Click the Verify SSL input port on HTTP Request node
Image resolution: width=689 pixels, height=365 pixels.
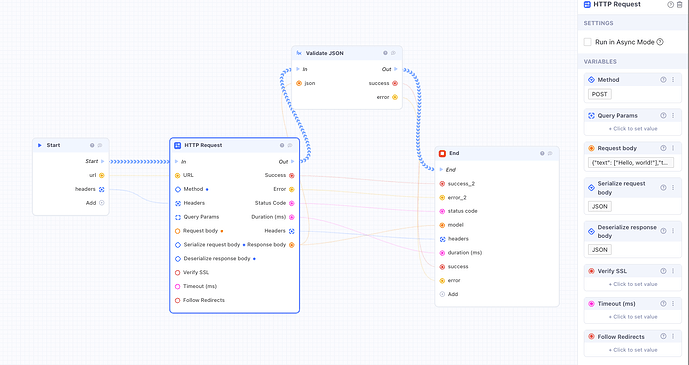click(x=178, y=273)
